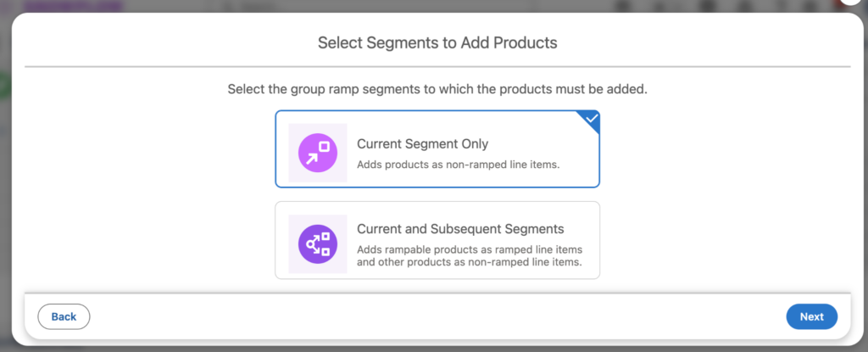Proceed with the Next button

pos(811,316)
